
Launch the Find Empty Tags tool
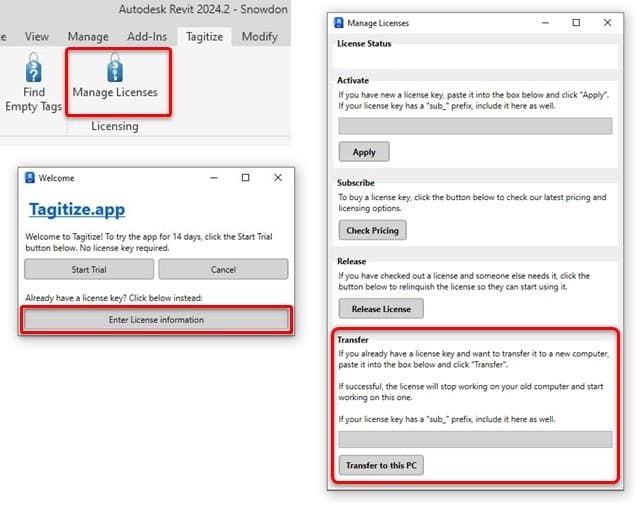coord(34,82)
